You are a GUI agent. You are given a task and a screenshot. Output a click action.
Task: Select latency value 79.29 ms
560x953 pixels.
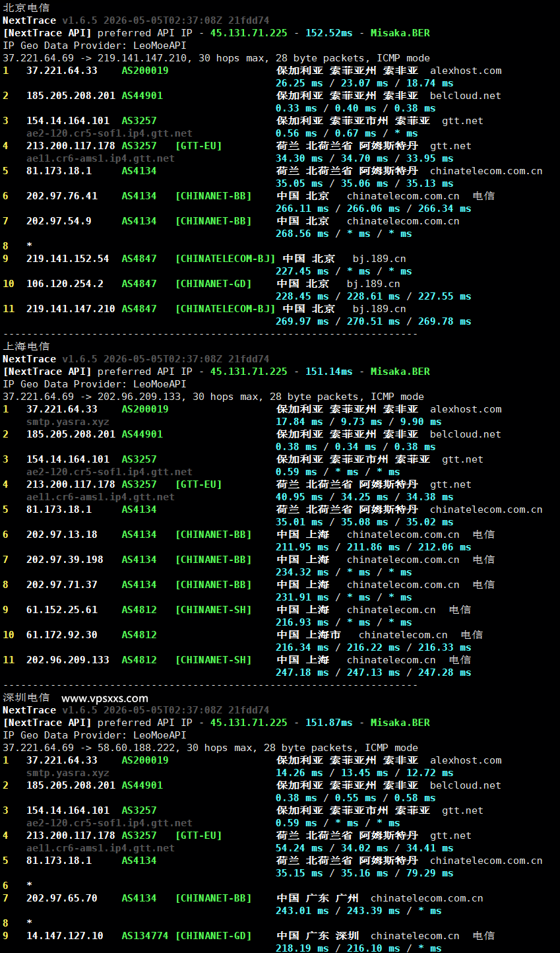coord(430,873)
